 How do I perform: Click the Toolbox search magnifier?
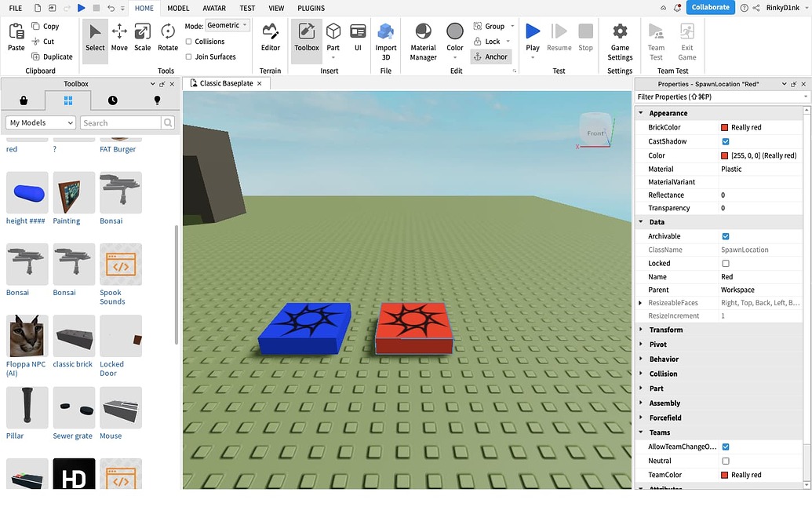(x=168, y=122)
